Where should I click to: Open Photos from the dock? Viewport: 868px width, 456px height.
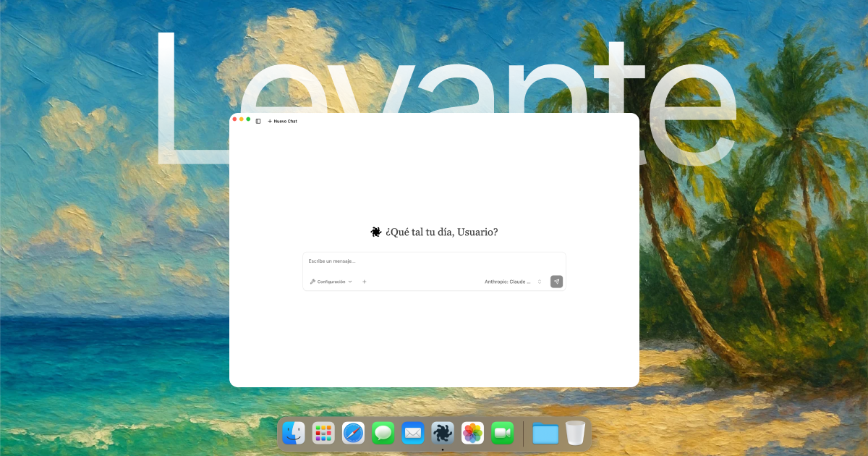[472, 433]
